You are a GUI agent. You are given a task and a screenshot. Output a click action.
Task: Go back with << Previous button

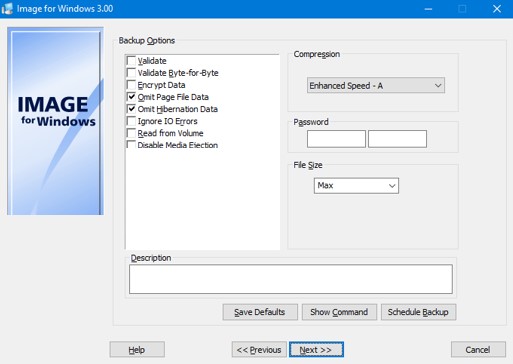[x=259, y=350]
